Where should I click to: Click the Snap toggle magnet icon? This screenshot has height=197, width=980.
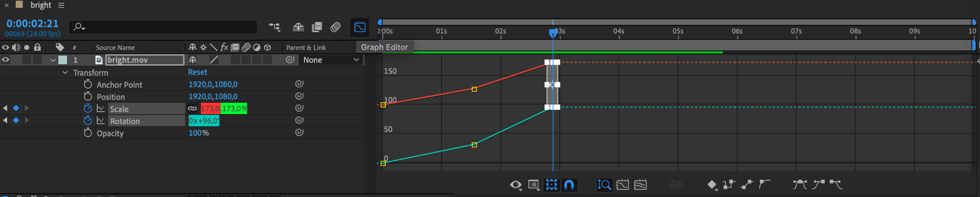tap(569, 185)
